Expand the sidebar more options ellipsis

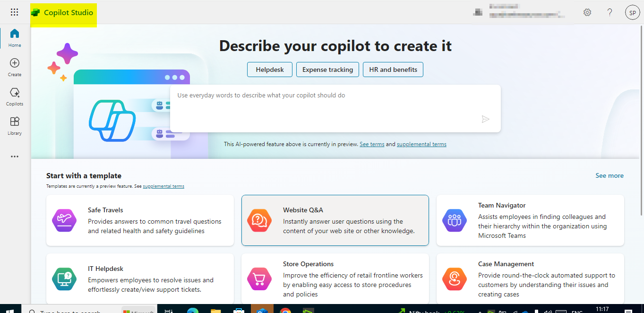pos(15,156)
